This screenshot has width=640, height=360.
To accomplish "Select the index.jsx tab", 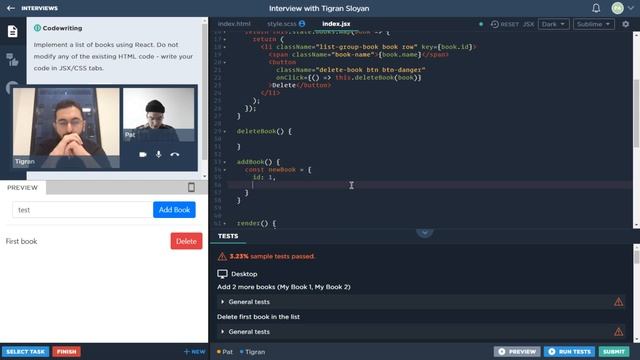I will coord(336,24).
